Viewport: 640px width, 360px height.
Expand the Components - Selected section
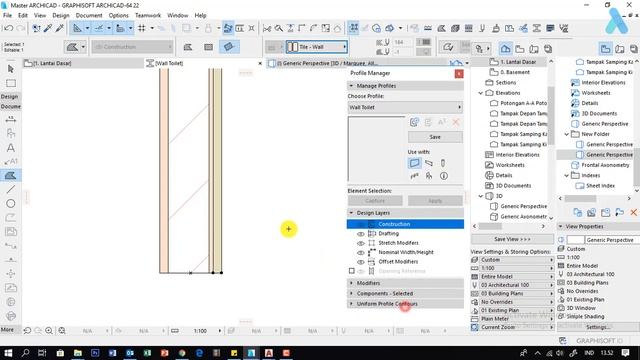(405, 293)
